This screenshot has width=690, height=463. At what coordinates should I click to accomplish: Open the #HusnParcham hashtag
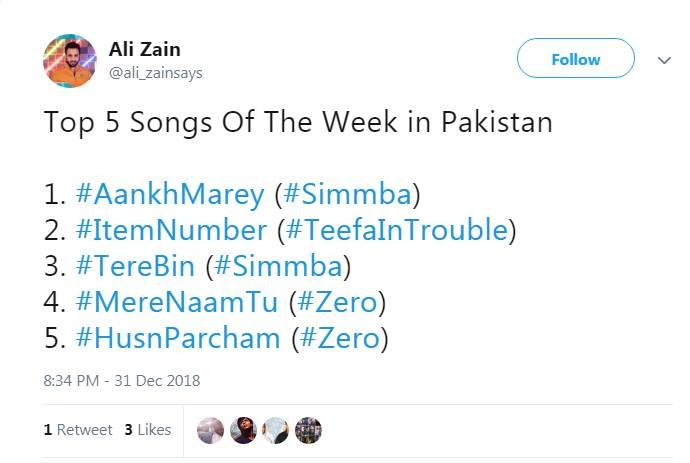click(178, 339)
